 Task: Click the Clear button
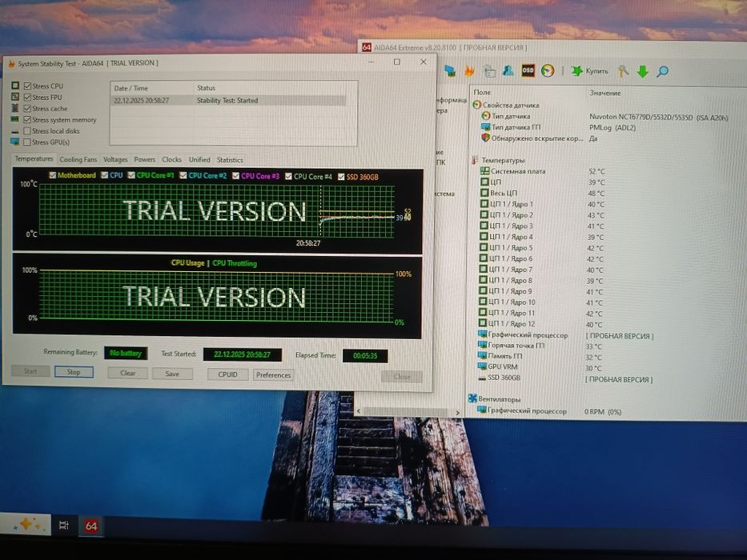(127, 373)
